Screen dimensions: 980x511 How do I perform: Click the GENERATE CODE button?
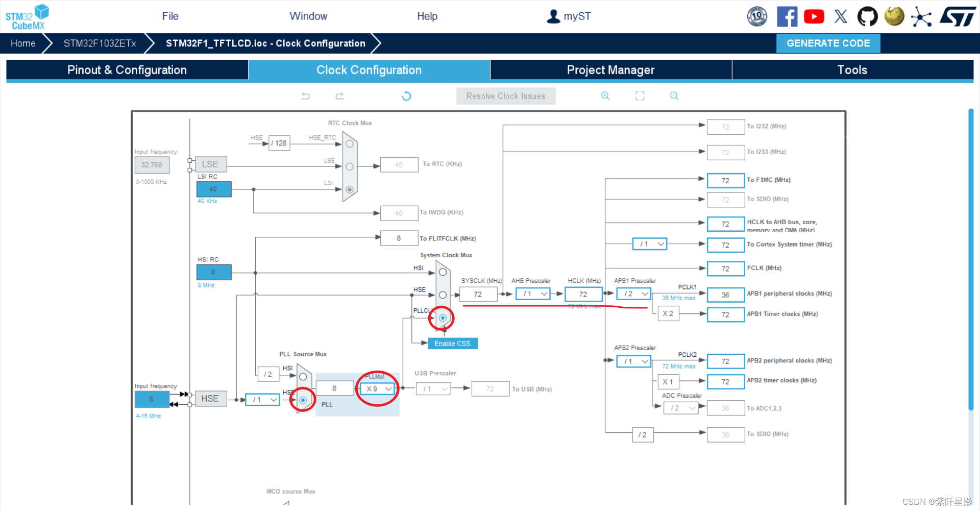[x=828, y=43]
